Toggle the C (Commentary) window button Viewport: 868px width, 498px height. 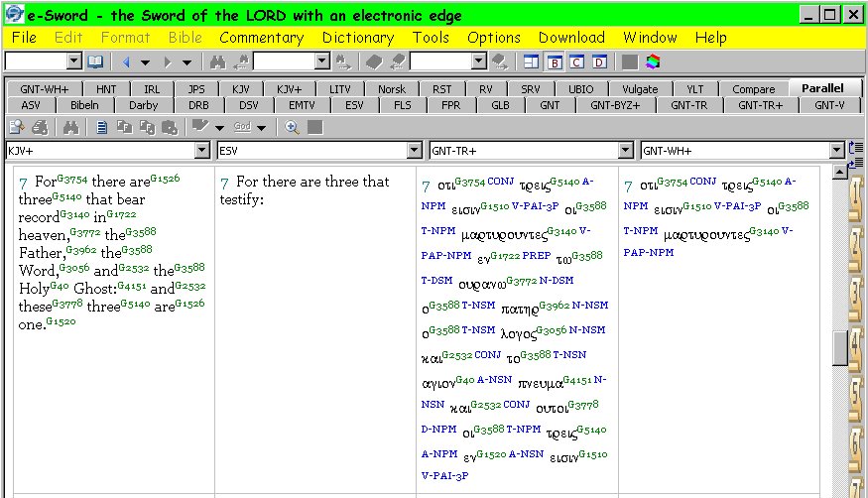576,62
